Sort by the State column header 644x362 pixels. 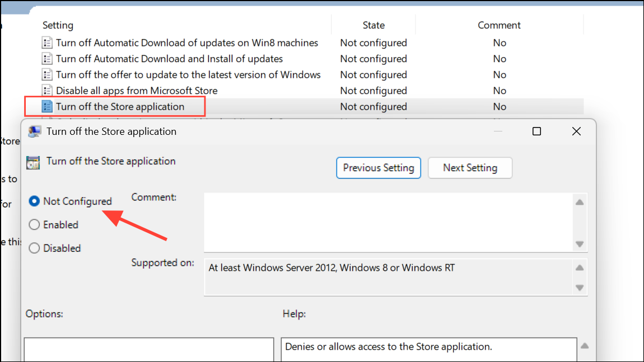(374, 25)
